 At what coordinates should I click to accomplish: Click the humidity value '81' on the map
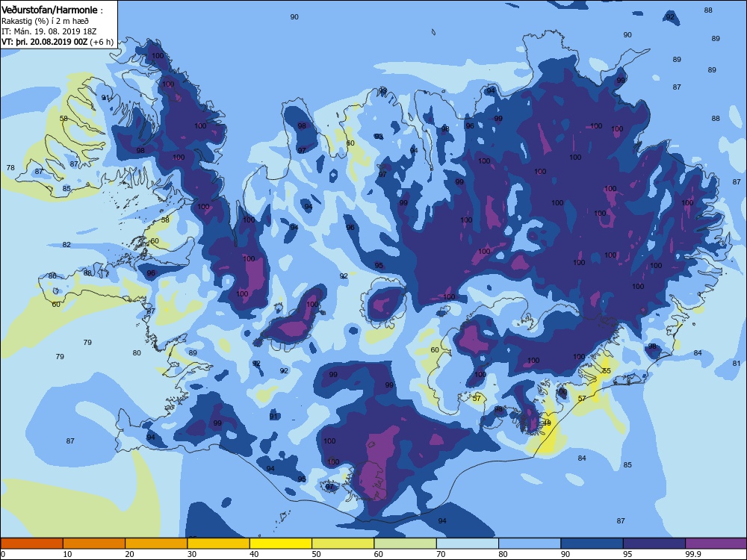click(x=737, y=364)
